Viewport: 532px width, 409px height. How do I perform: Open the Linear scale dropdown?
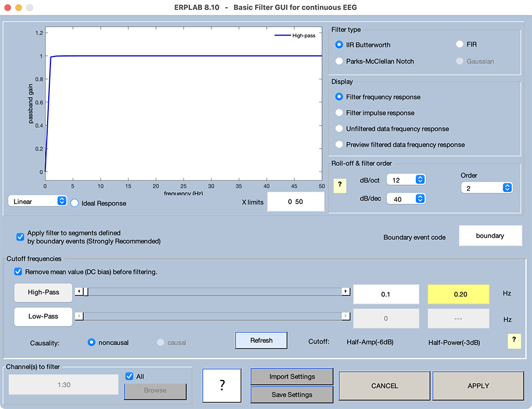[37, 201]
